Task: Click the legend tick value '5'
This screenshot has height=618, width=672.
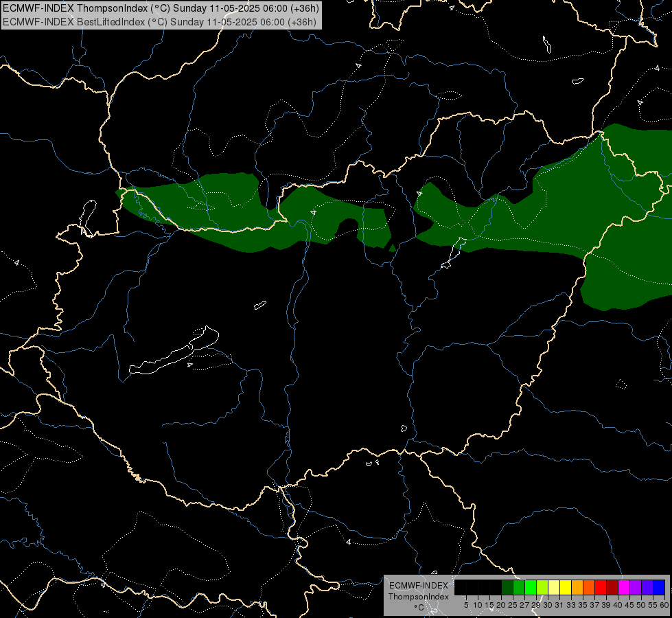Action: [466, 605]
